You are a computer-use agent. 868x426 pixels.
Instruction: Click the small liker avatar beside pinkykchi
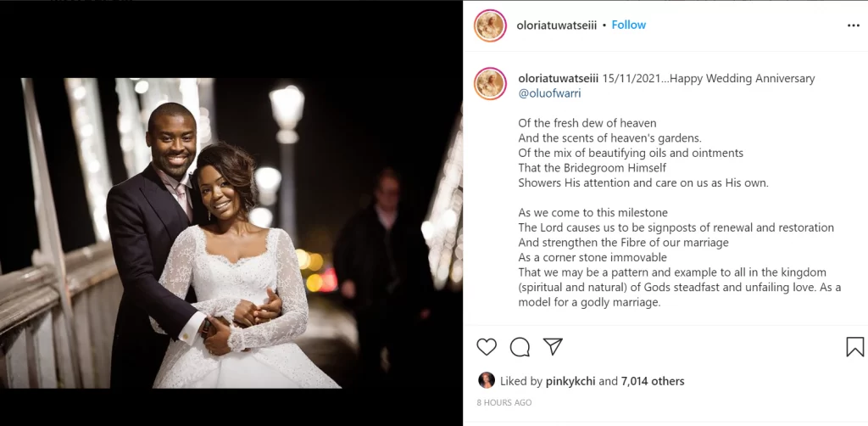(x=487, y=381)
